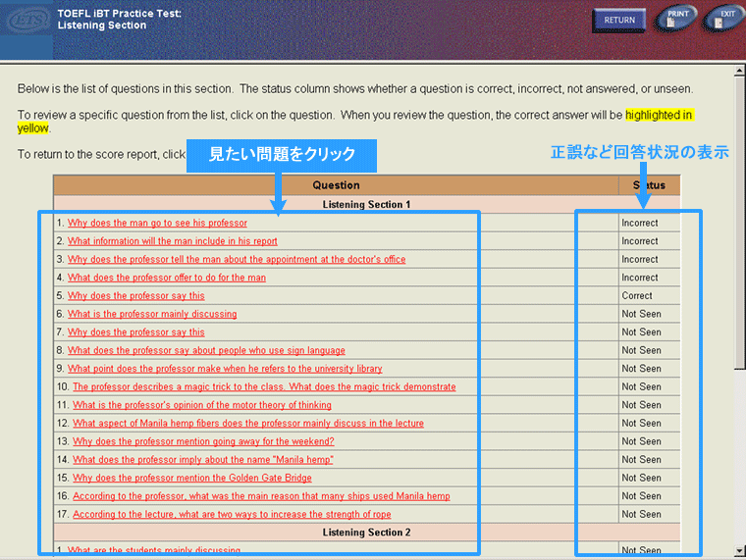
Task: Open 'What does the professor offer to do for the man'
Action: coord(167,278)
